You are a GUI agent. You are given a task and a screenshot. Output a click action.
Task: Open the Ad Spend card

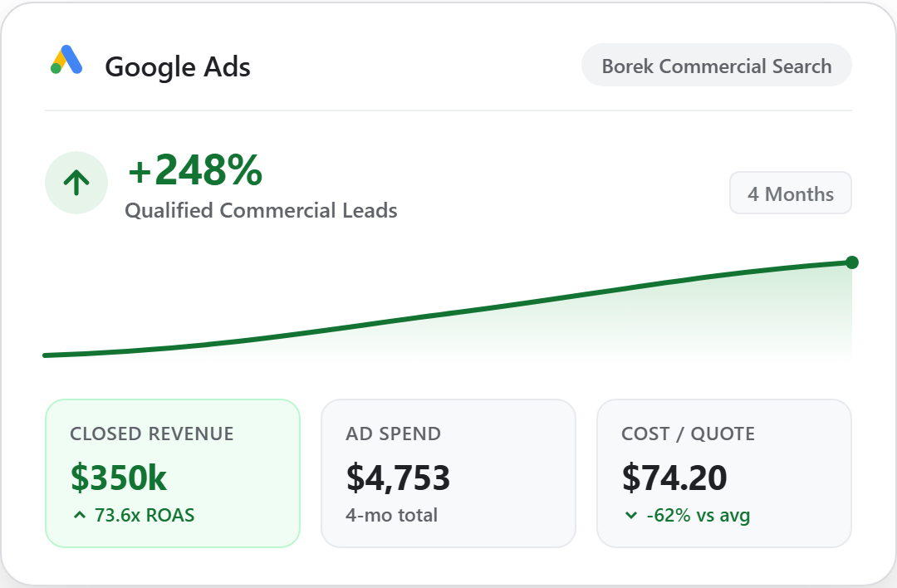448,473
